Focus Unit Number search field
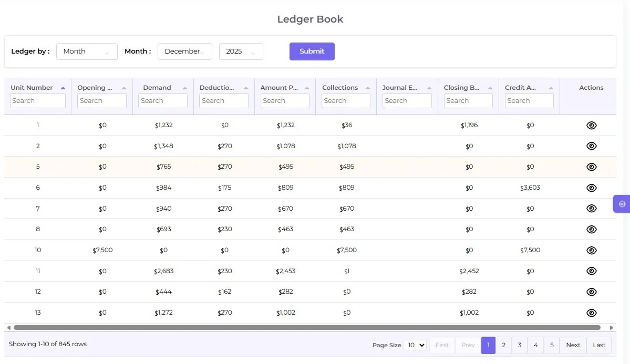 click(x=38, y=101)
